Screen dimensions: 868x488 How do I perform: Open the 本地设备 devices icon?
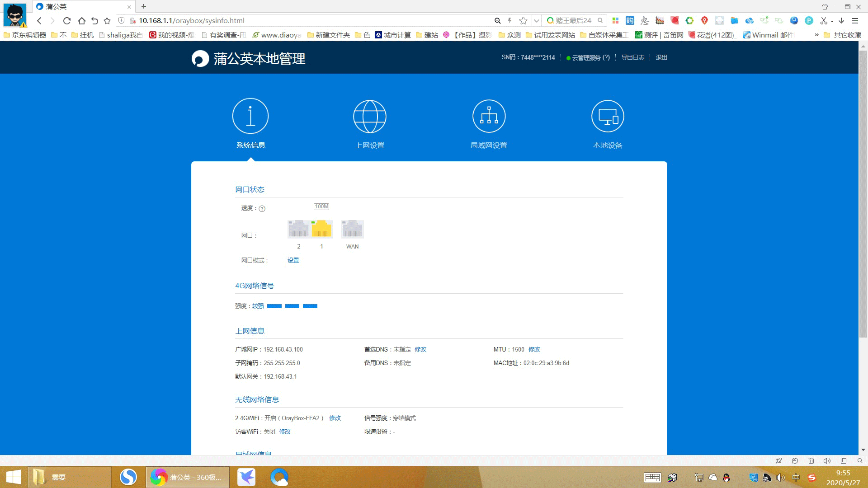[x=608, y=116]
